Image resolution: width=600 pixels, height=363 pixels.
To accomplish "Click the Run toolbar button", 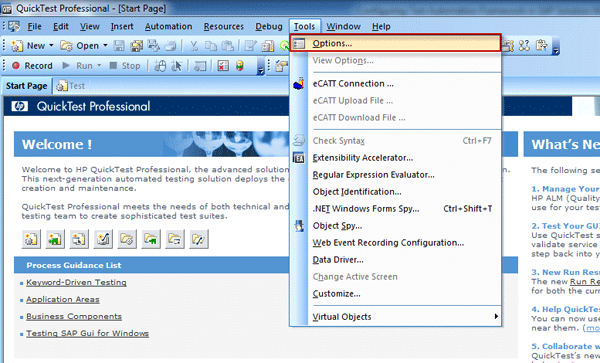I will pyautogui.click(x=77, y=66).
